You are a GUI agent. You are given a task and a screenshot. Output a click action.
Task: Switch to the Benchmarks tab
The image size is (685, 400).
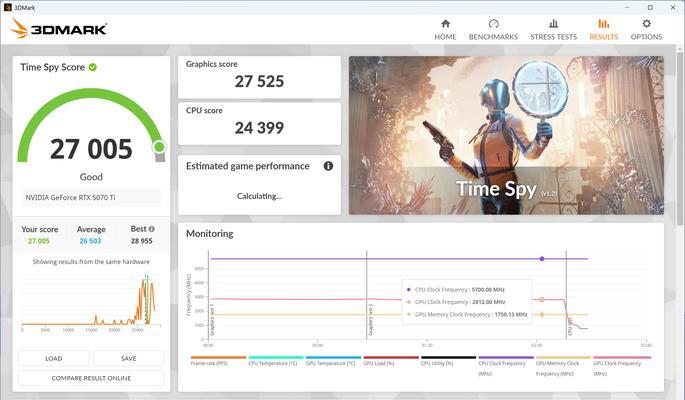point(493,30)
